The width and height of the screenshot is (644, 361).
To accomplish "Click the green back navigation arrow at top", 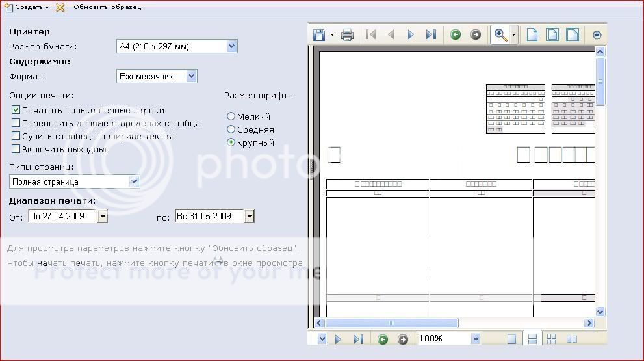I will pyautogui.click(x=456, y=35).
